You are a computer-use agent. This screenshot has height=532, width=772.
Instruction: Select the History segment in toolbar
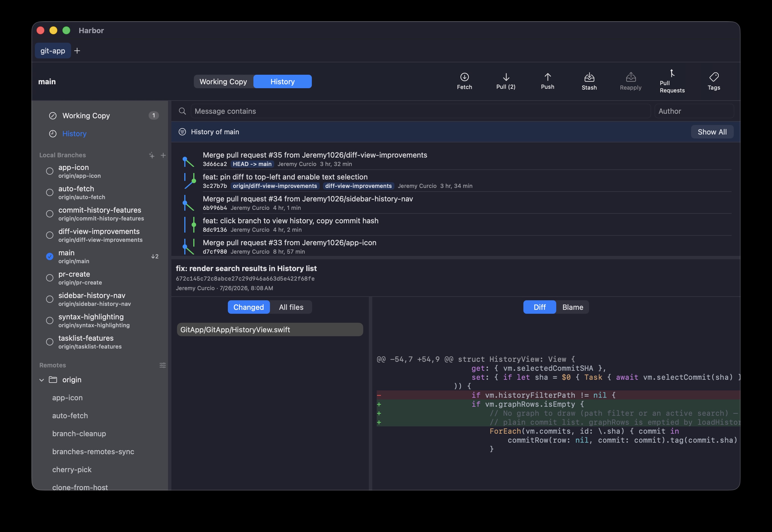[282, 81]
